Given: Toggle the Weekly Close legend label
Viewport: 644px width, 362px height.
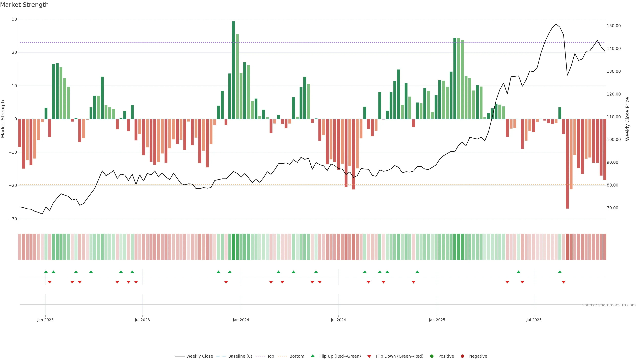Looking at the screenshot, I should coord(200,356).
